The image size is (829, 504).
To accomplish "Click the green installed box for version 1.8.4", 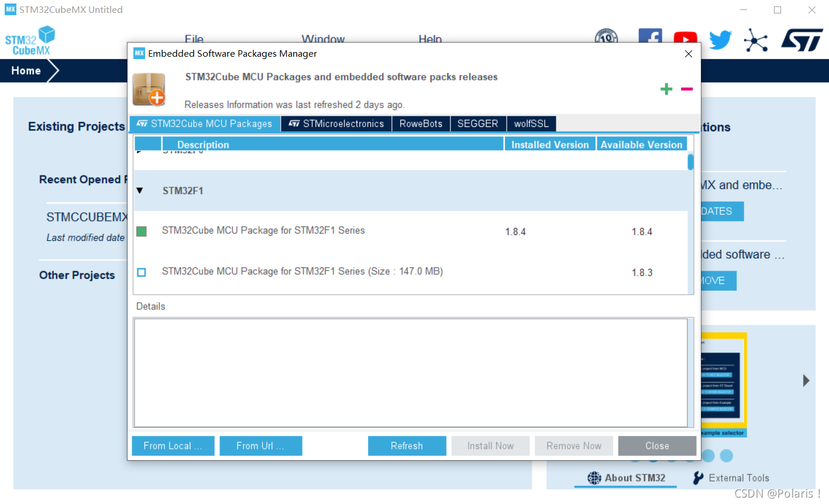I will (141, 232).
